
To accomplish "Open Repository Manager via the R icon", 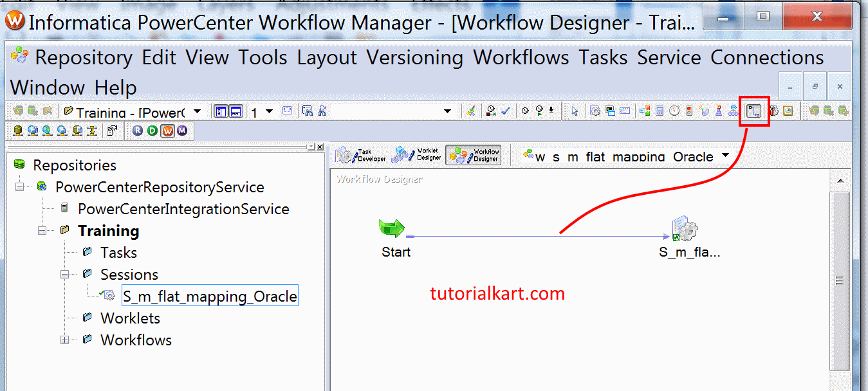I will click(137, 130).
